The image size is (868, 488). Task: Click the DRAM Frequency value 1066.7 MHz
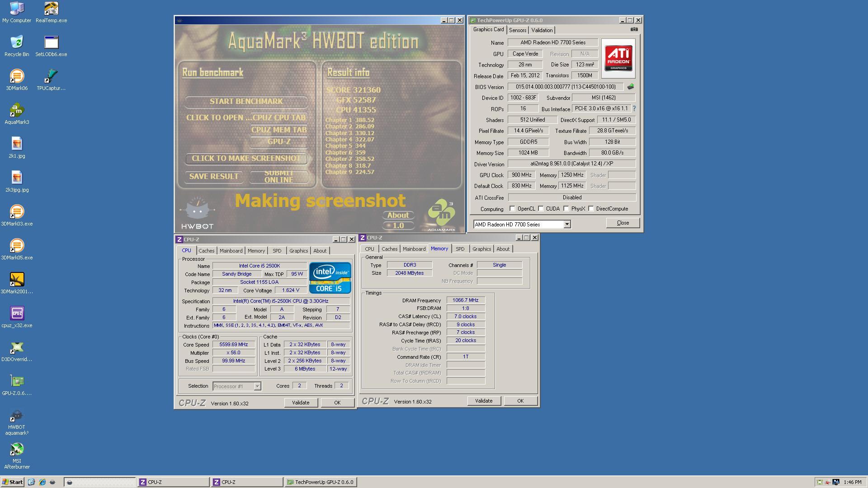pos(466,300)
